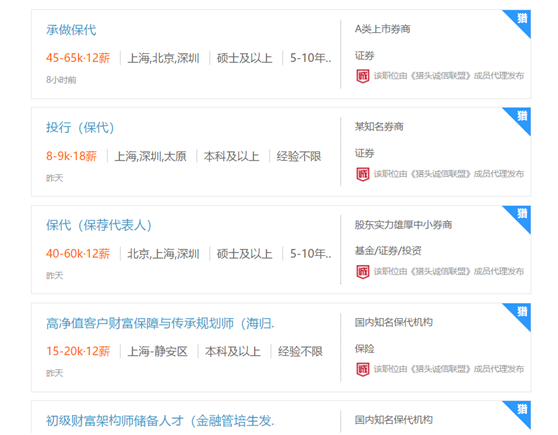Open the 承做保代 job listing

coord(71,30)
